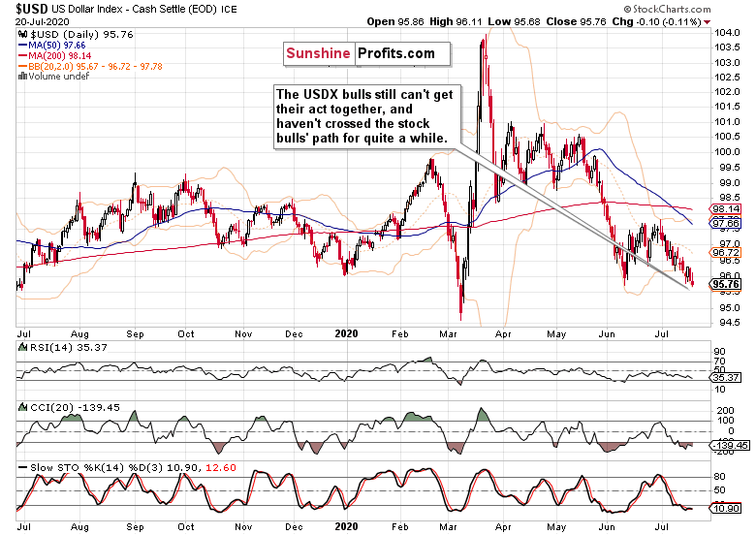756x535 pixels.
Task: Click the 98.14 MA(200) price label
Action: pos(726,208)
